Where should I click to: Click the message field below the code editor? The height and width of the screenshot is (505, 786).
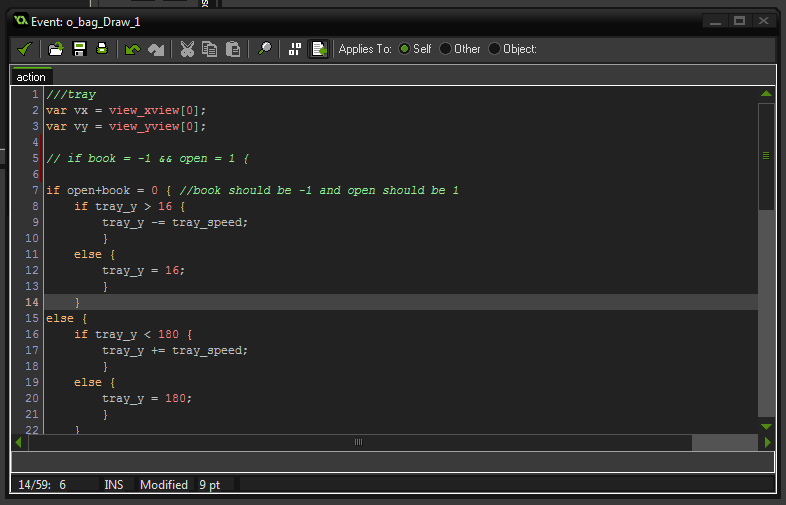tap(392, 462)
